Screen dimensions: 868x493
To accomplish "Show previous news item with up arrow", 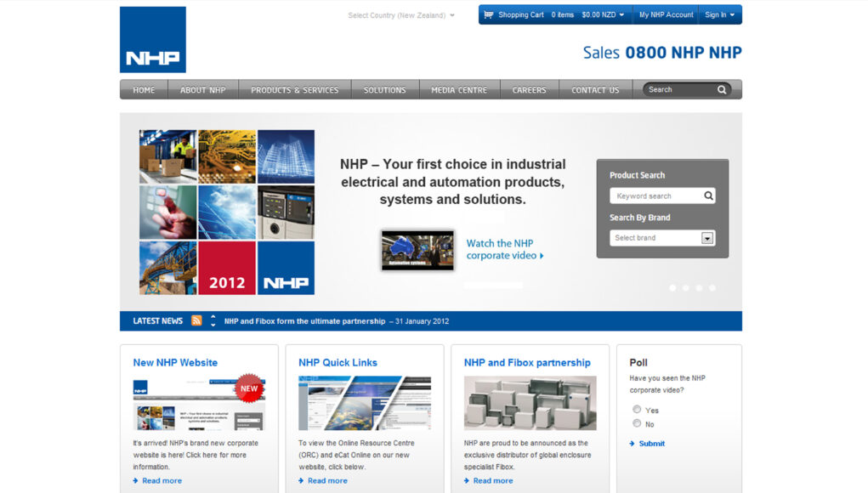I will [213, 317].
